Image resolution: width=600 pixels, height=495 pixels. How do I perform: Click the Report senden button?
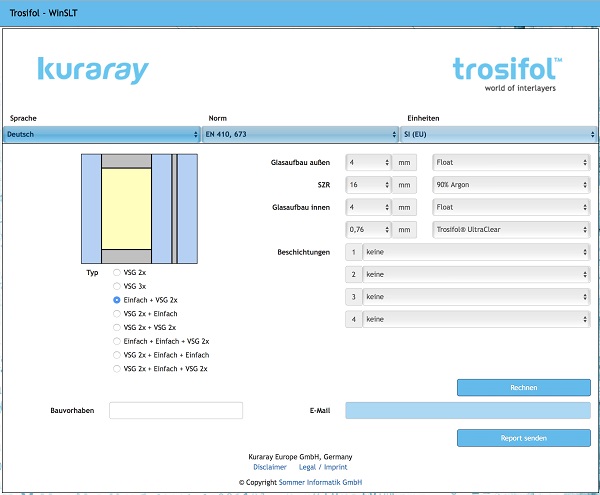(x=523, y=438)
